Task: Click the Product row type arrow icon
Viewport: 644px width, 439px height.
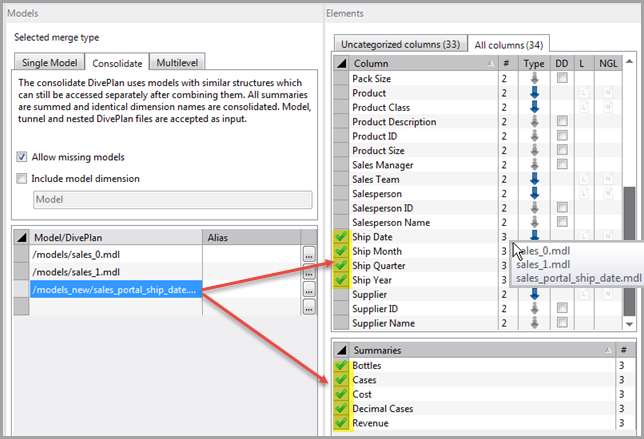Action: (533, 92)
